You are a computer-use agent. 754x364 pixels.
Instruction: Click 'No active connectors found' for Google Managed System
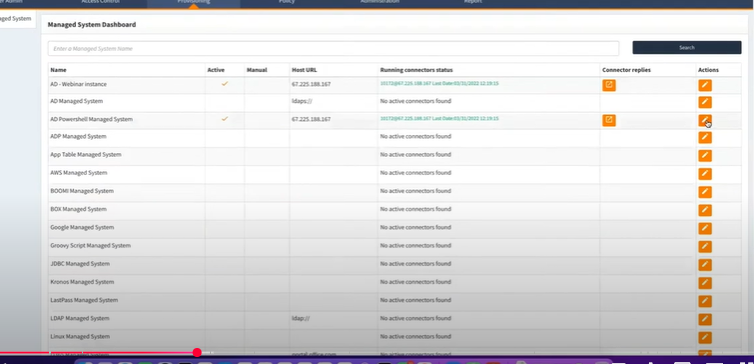pyautogui.click(x=415, y=227)
